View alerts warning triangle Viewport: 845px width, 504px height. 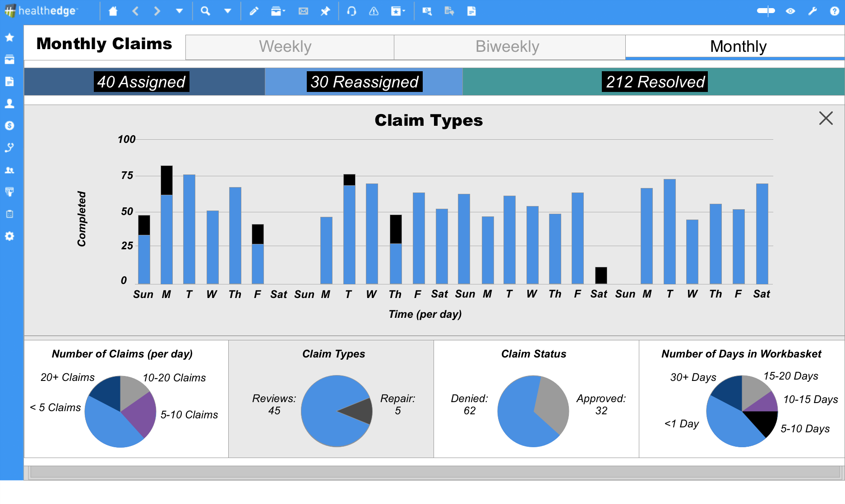374,11
